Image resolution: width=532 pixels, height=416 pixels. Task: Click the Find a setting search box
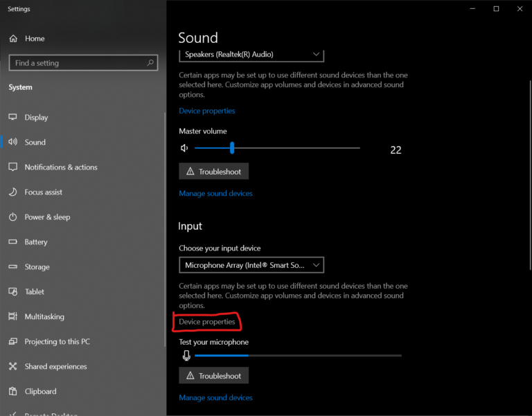point(76,63)
